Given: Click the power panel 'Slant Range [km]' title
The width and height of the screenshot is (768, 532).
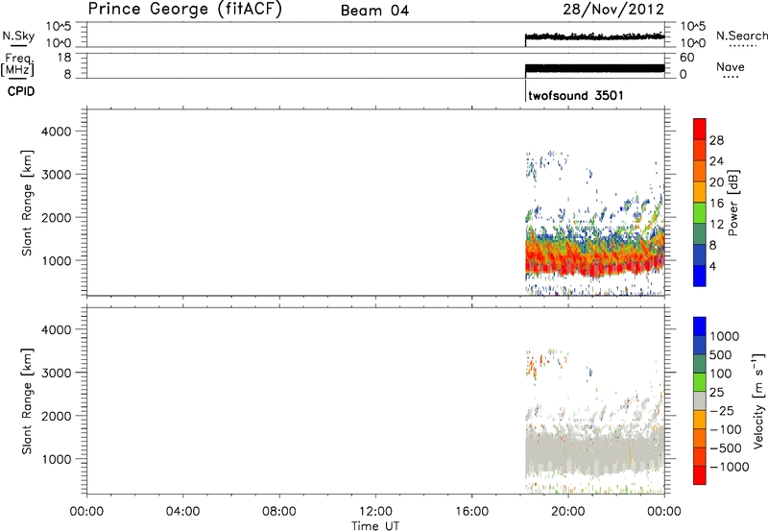Looking at the screenshot, I should click(27, 203).
